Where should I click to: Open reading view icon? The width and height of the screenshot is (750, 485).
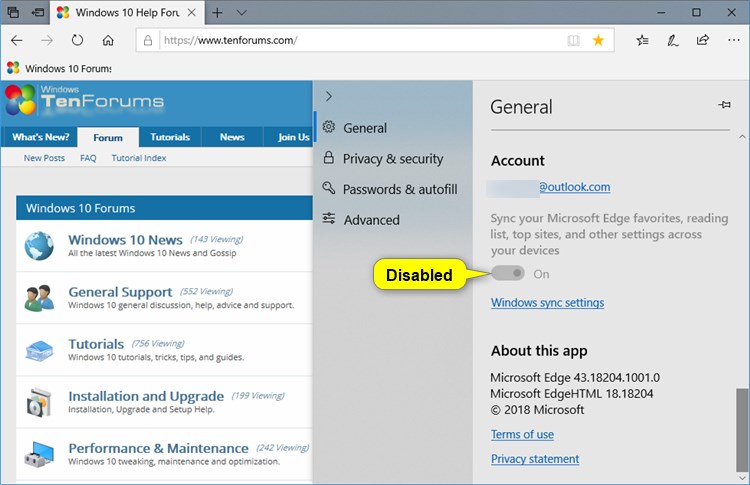coord(574,41)
